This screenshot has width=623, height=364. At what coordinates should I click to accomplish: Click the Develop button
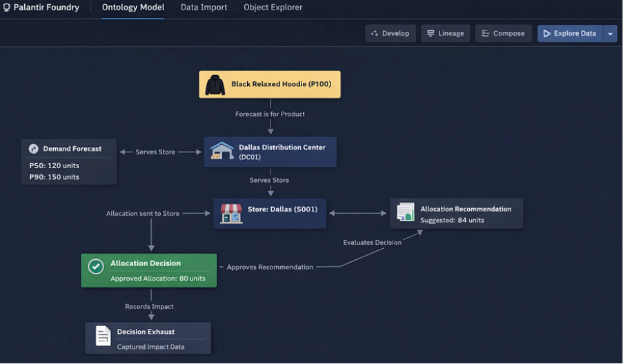390,34
